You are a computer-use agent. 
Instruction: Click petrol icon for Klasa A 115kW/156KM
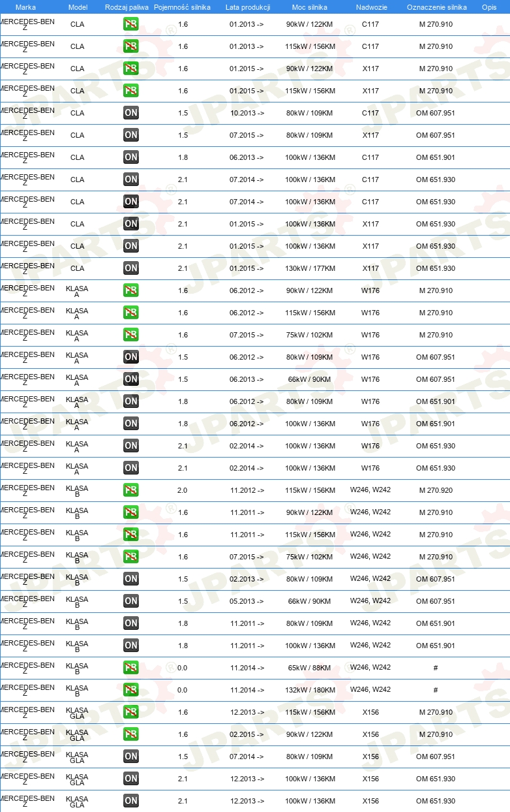(x=130, y=313)
